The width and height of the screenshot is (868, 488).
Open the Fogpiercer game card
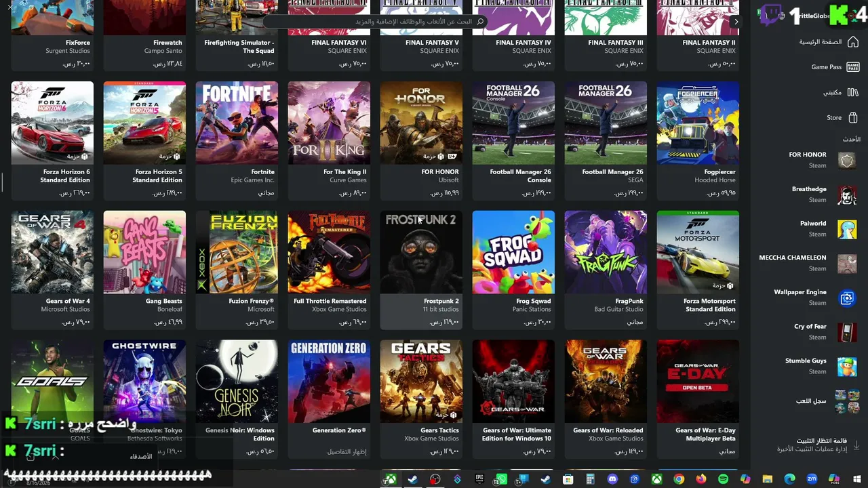(698, 140)
